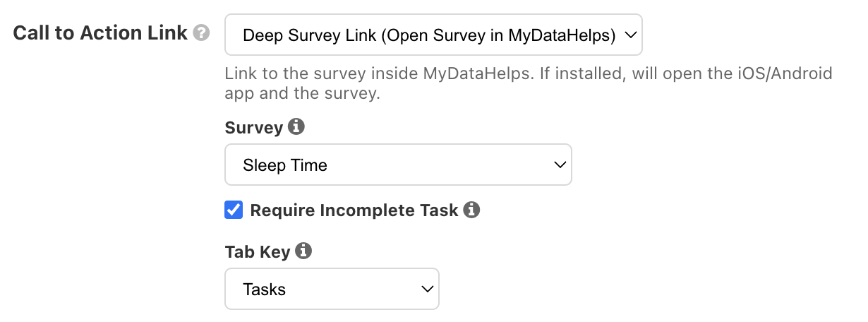This screenshot has height=322, width=868.
Task: Click the chevron arrow on the Sleep Time selector
Action: pos(560,165)
